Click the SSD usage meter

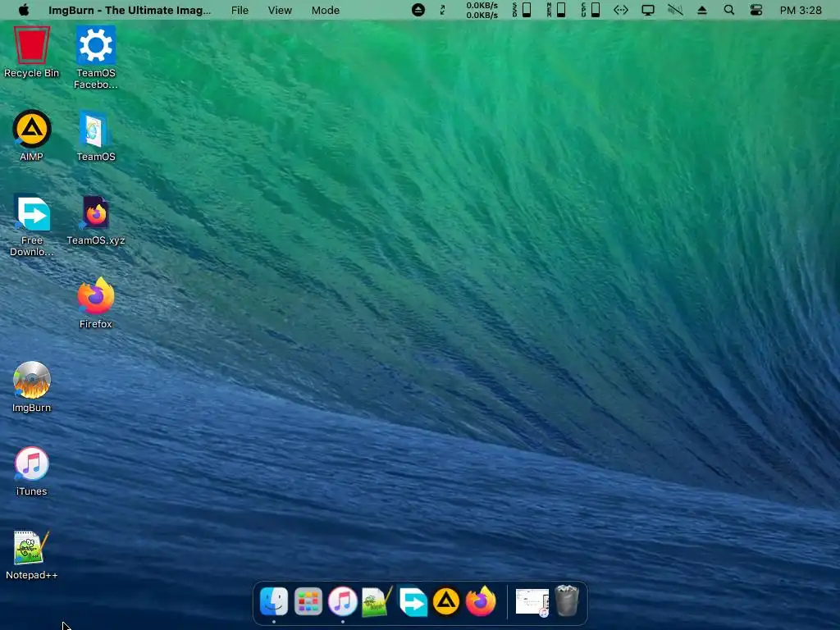522,10
